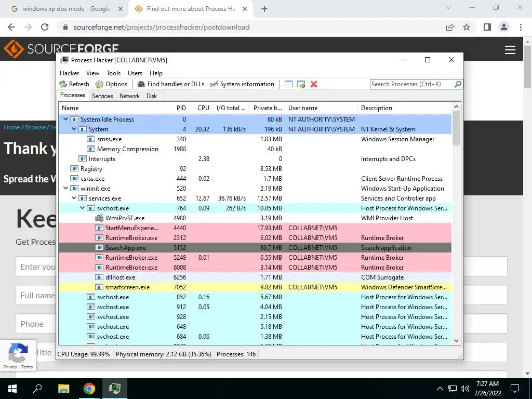Go back in Chrome
532x399 pixels.
tap(11, 27)
